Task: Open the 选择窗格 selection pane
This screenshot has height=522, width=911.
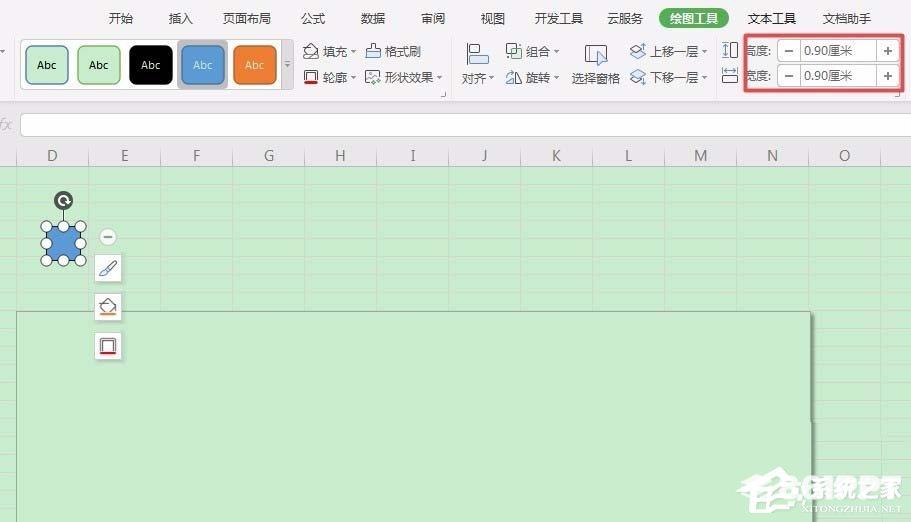Action: (596, 64)
